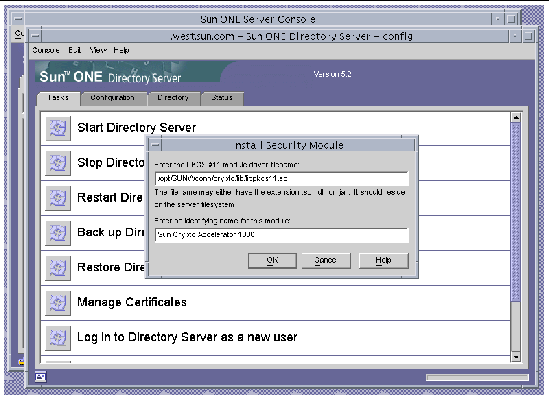Open the View menu
The height and width of the screenshot is (400, 549).
click(98, 50)
